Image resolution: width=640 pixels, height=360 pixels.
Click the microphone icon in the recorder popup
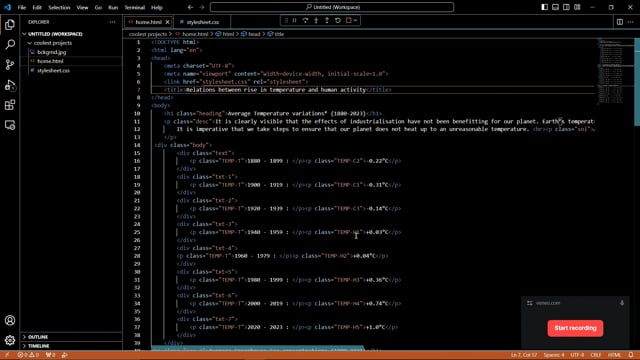(622, 303)
